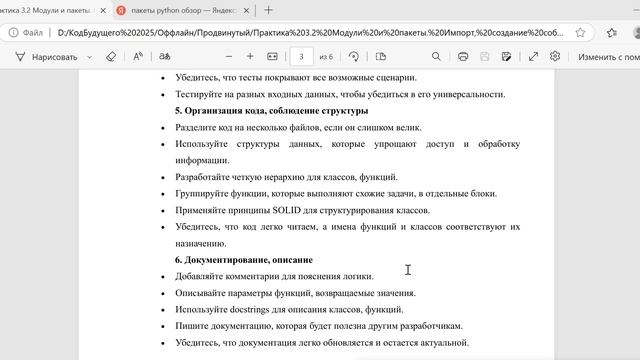Viewport: 640px width, 360px height.
Task: Toggle fit to width view
Action: 272,57
